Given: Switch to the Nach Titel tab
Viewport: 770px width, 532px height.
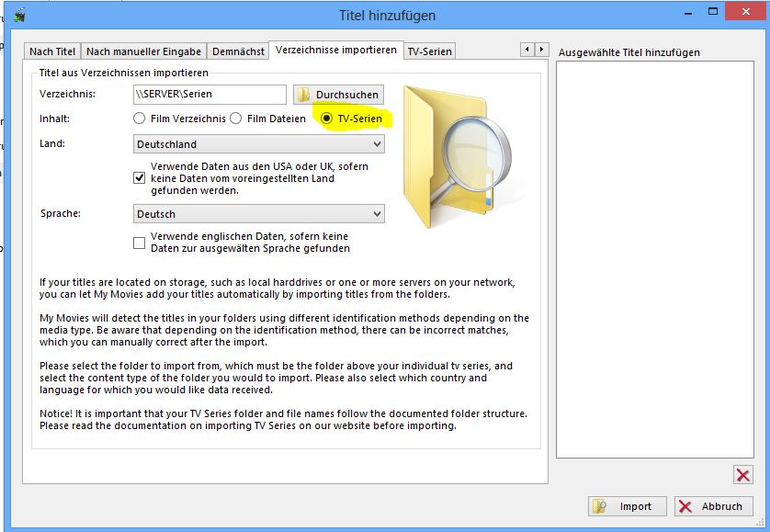Looking at the screenshot, I should coord(52,51).
